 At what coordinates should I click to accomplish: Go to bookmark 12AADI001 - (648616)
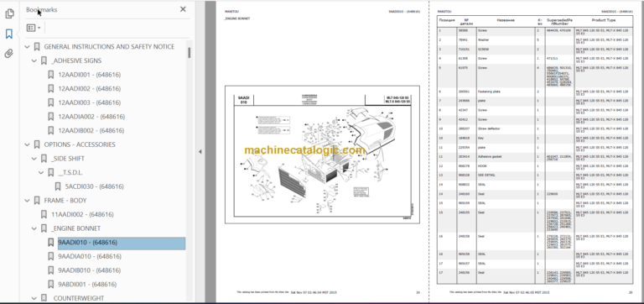click(x=90, y=75)
